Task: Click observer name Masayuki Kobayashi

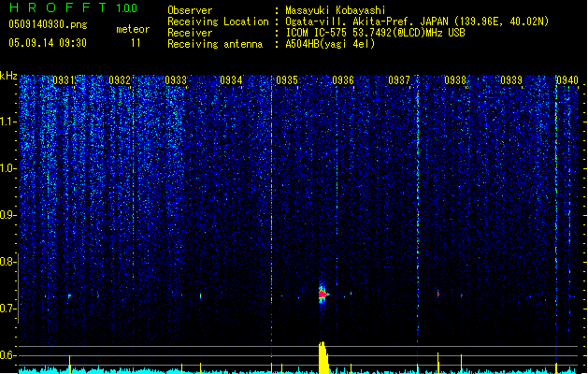Action: pyautogui.click(x=336, y=10)
